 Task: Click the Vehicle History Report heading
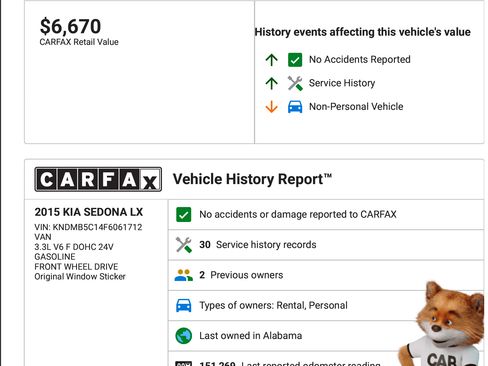point(252,179)
